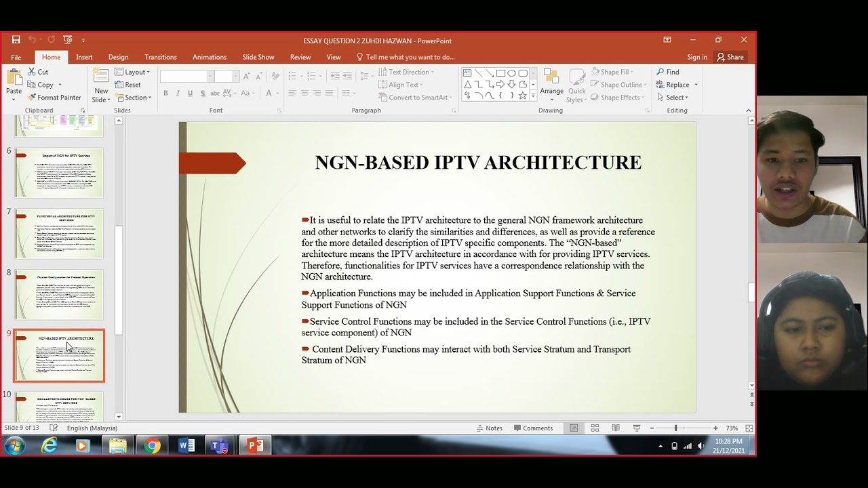Open Google Chrome from the taskbar
The image size is (868, 488).
click(153, 445)
